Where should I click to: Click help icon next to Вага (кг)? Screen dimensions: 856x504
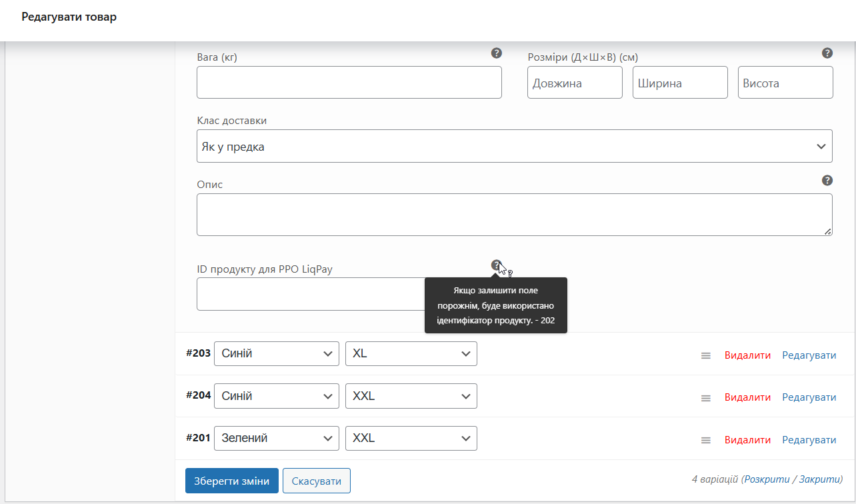coord(496,53)
